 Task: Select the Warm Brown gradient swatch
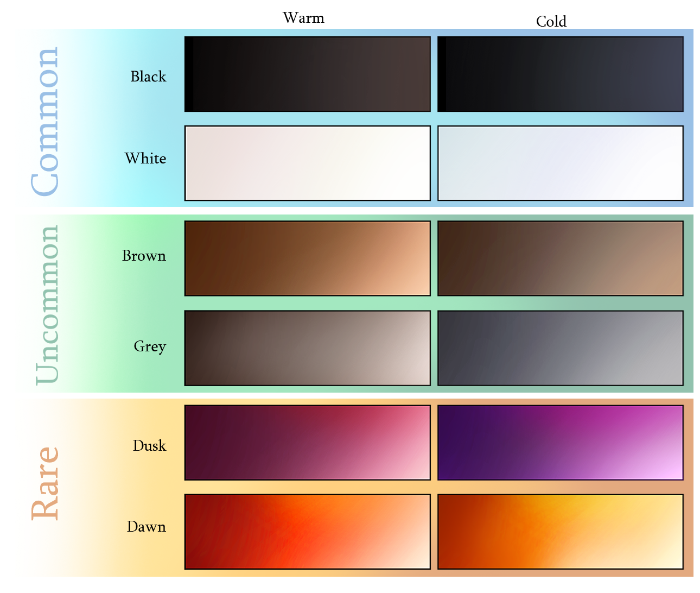(x=307, y=258)
